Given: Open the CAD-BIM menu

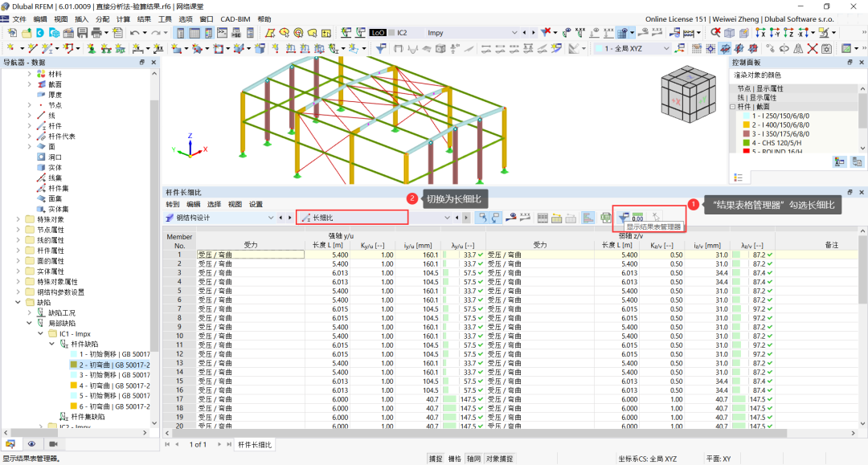Looking at the screenshot, I should (235, 18).
